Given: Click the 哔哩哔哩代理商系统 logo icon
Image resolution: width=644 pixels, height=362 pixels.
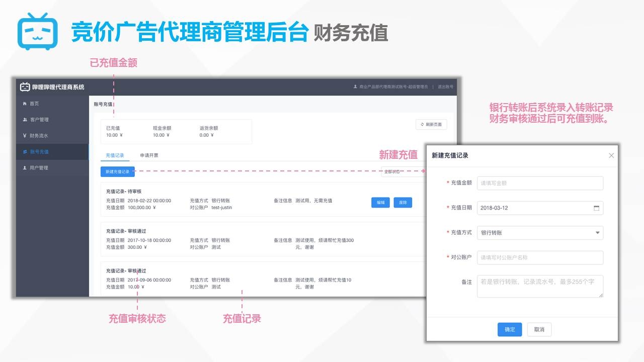Looking at the screenshot, I should pyautogui.click(x=25, y=87).
